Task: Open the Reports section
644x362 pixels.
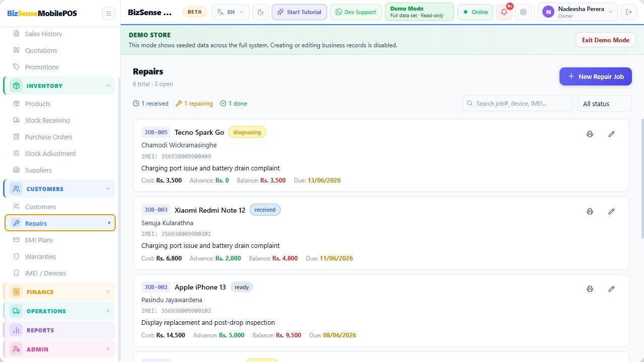Action: tap(59, 330)
